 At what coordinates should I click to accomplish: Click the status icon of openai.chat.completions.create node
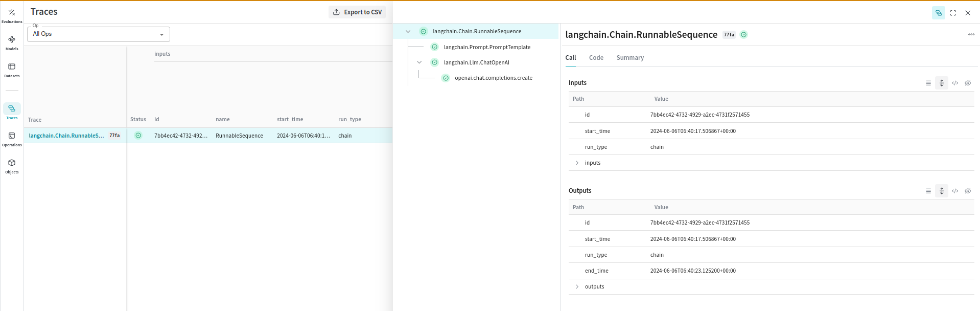click(446, 78)
